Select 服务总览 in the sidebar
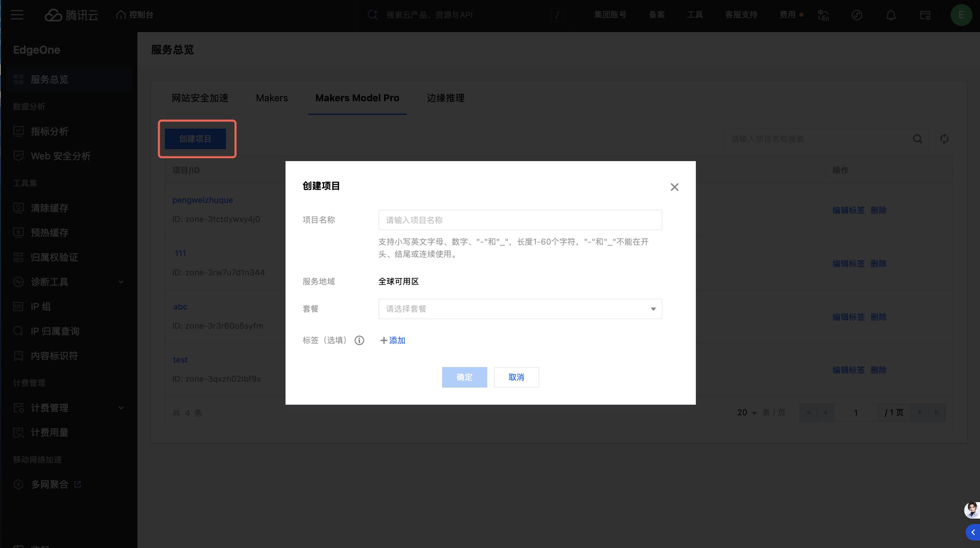The image size is (980, 548). click(69, 79)
